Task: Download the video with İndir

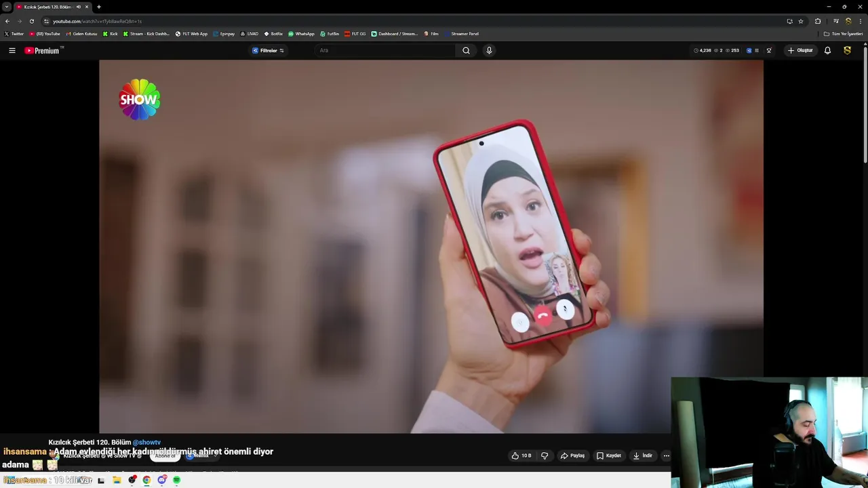Action: tap(643, 455)
